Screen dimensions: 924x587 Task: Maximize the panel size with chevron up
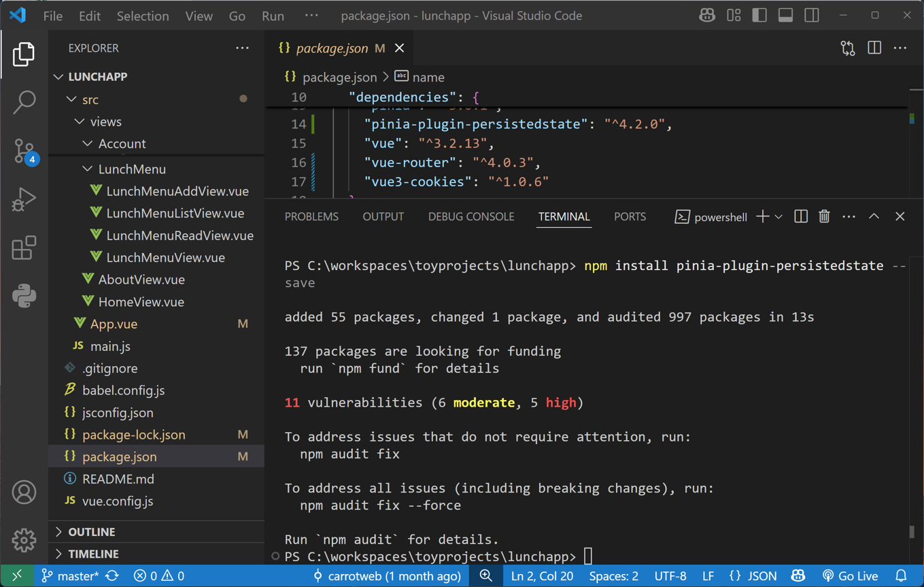click(x=874, y=217)
